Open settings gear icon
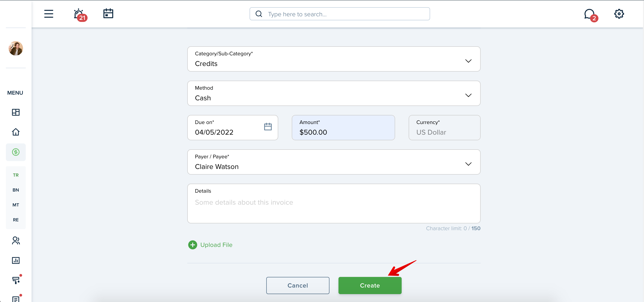The width and height of the screenshot is (644, 302). tap(619, 14)
